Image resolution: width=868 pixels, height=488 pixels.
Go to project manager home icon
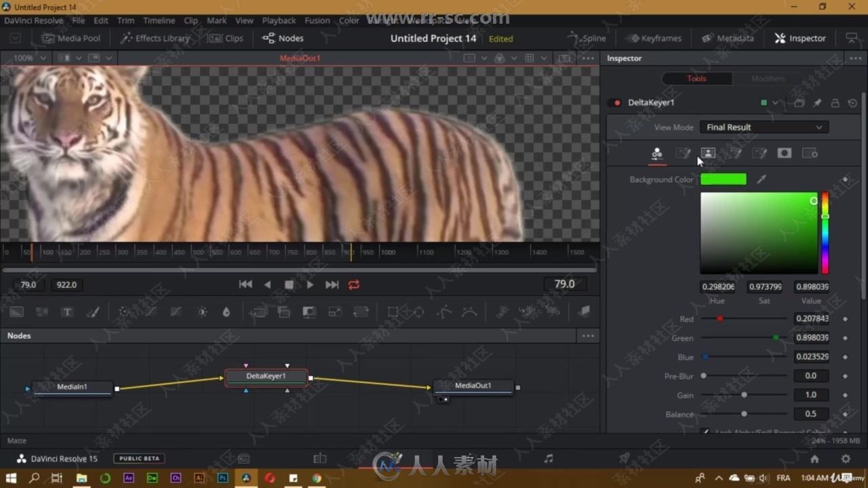pyautogui.click(x=814, y=459)
